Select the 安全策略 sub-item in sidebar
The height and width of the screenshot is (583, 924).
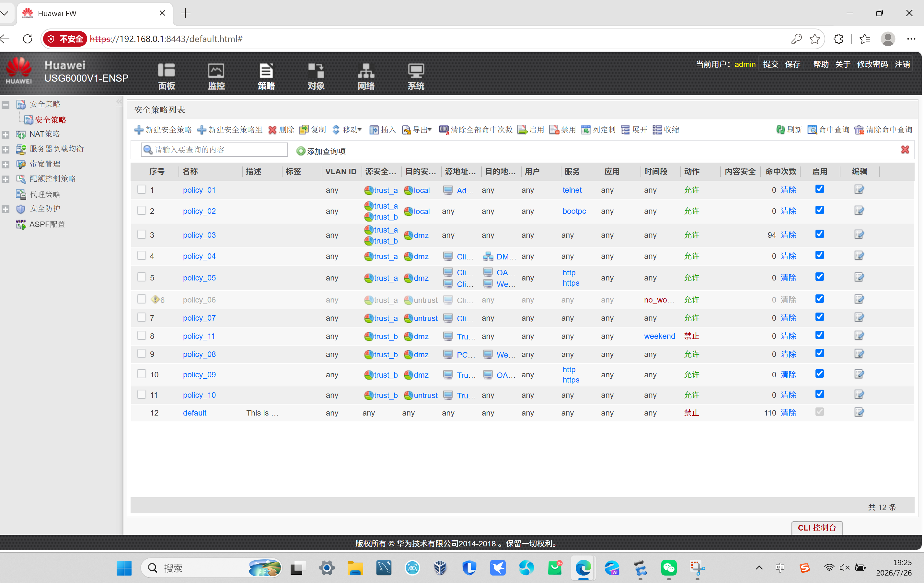click(50, 120)
